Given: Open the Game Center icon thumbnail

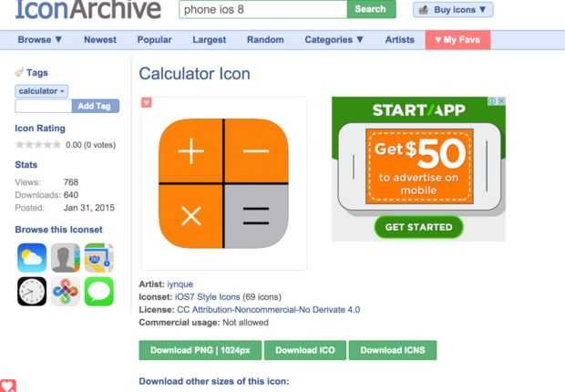Looking at the screenshot, I should coord(66,292).
